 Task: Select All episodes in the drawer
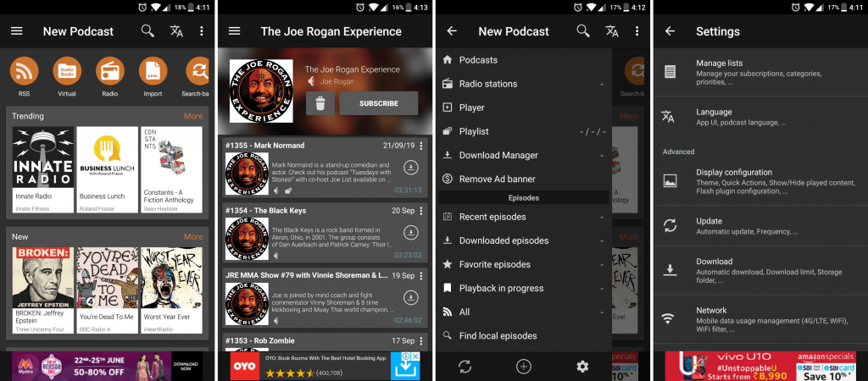tap(524, 312)
